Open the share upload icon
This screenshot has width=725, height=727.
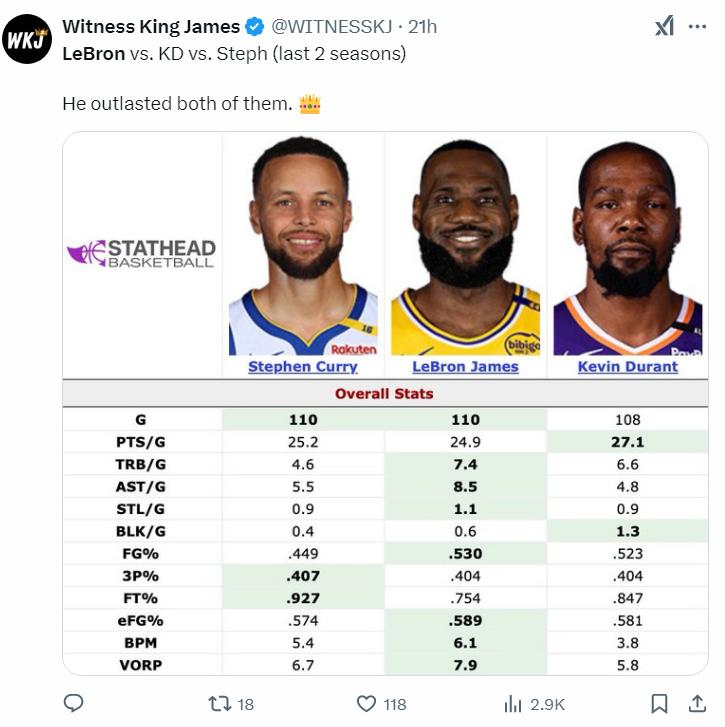697,703
